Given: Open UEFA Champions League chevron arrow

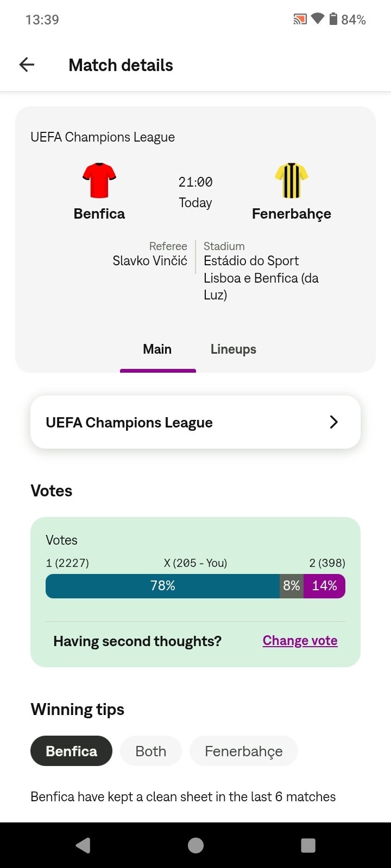Looking at the screenshot, I should (333, 422).
